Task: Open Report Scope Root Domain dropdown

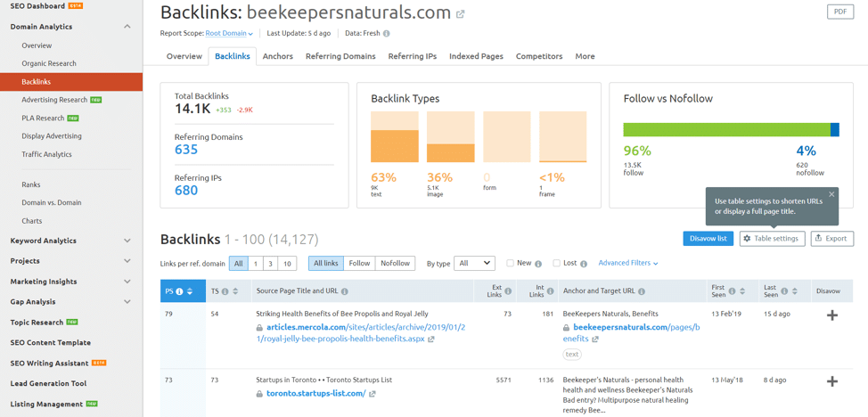Action: pyautogui.click(x=229, y=33)
